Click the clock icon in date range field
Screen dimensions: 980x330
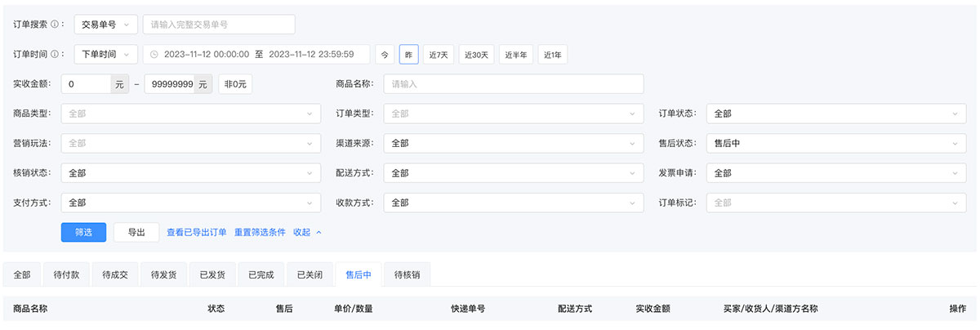click(x=154, y=55)
